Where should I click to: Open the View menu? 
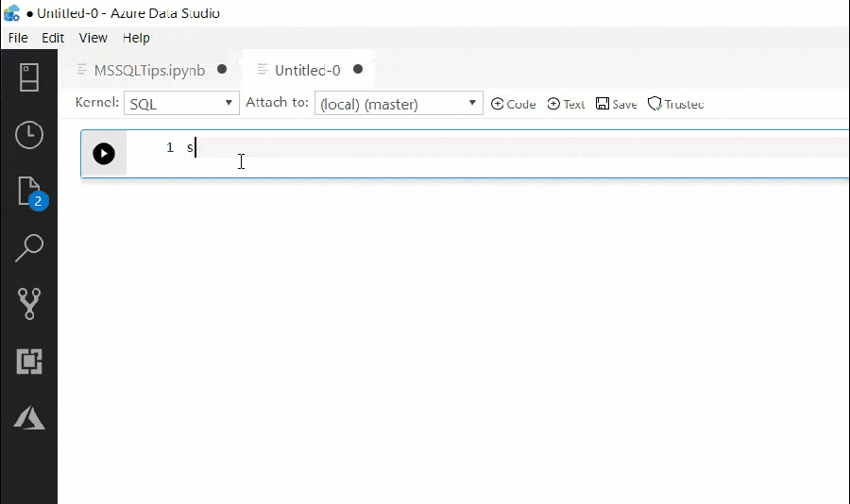coord(93,38)
